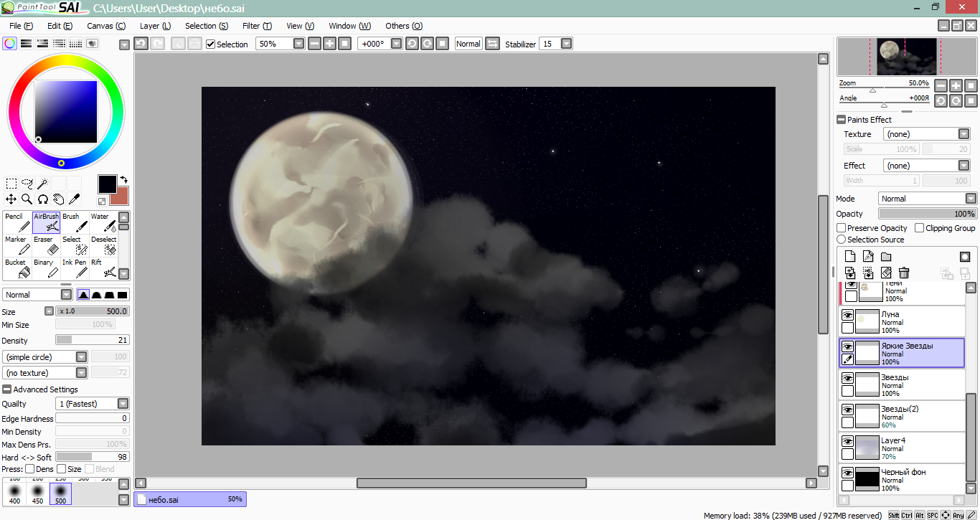Open the simple circle brush shape dropdown
Viewport: 980px width, 520px height.
click(82, 357)
